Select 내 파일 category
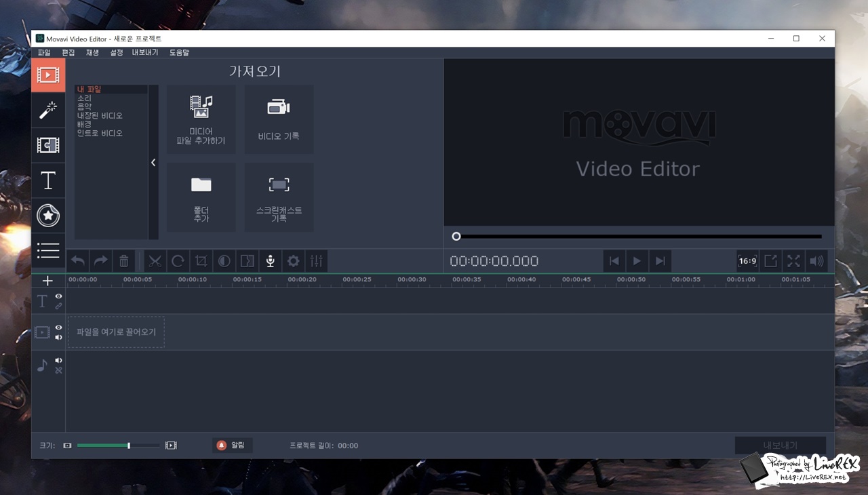The width and height of the screenshot is (868, 495). tap(111, 90)
